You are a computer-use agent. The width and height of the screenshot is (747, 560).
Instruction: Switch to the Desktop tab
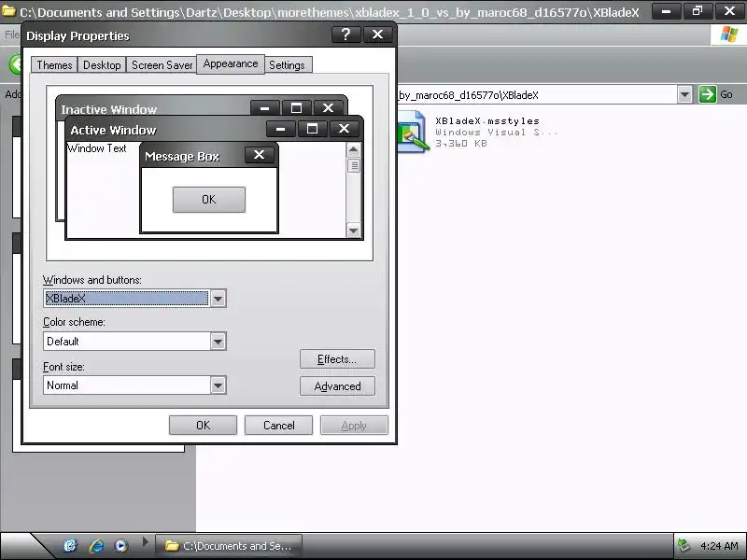coord(102,64)
